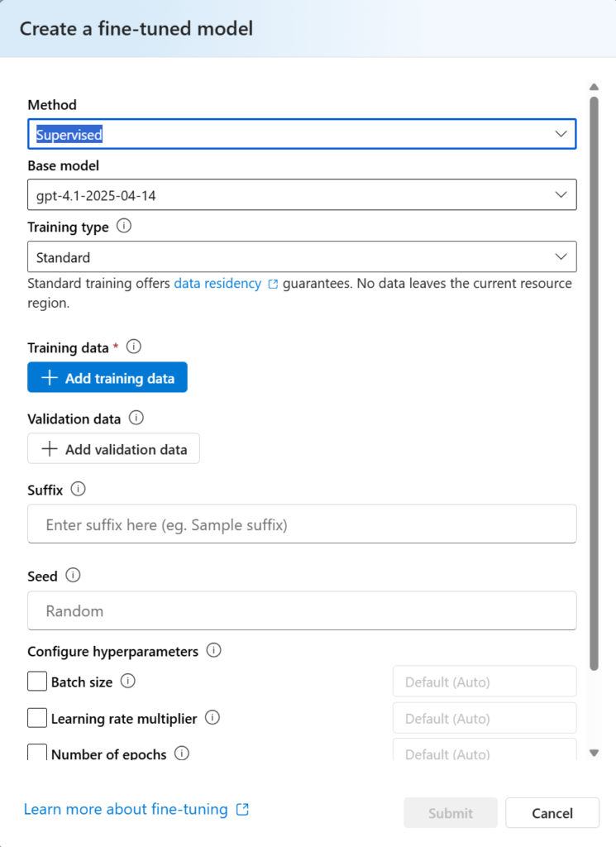Viewport: 616px width, 847px height.
Task: Click the Configure hyperparameters label
Action: pyautogui.click(x=112, y=652)
